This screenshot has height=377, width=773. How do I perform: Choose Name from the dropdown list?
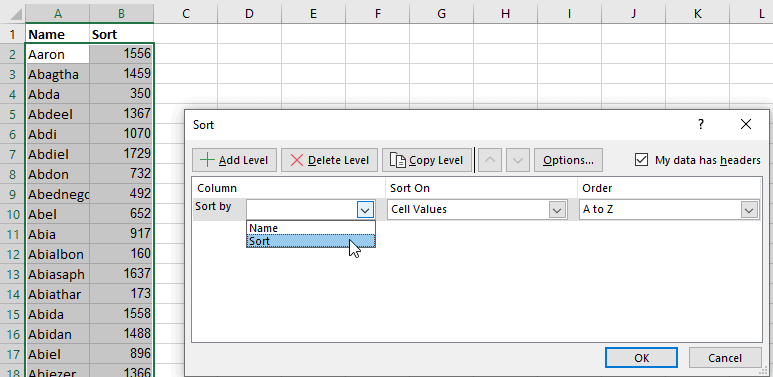311,228
